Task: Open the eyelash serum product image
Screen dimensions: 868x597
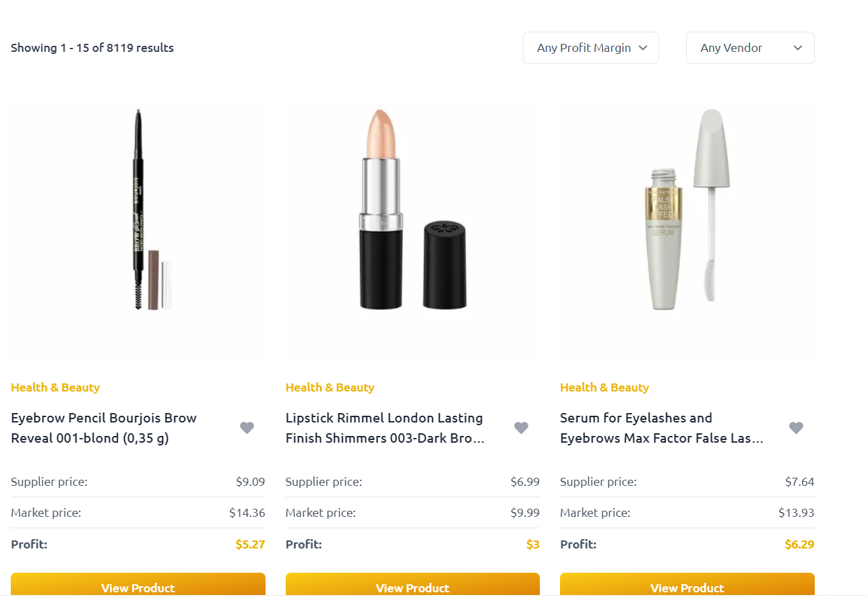Action: click(687, 230)
